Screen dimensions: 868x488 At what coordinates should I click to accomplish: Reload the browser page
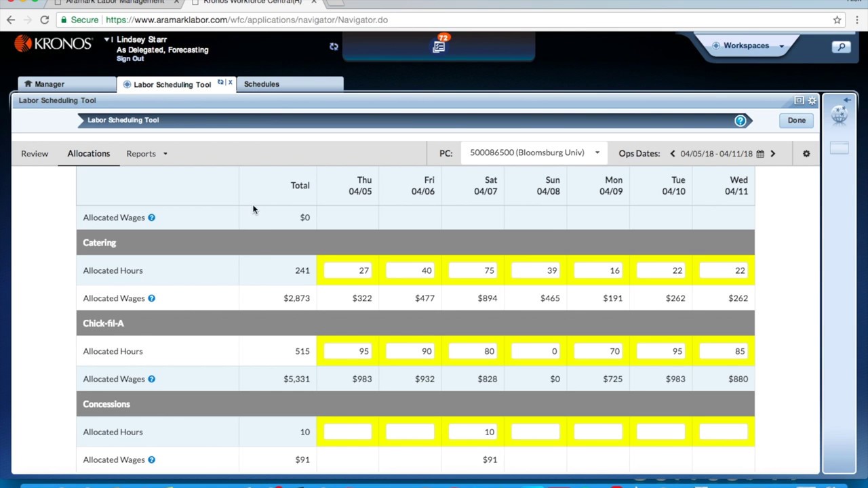click(x=44, y=20)
